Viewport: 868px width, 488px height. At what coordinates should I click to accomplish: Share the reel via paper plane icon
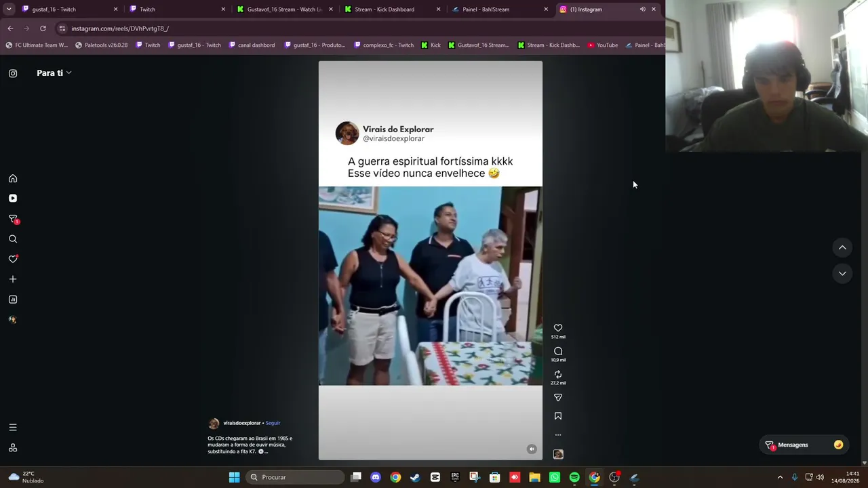(x=558, y=398)
